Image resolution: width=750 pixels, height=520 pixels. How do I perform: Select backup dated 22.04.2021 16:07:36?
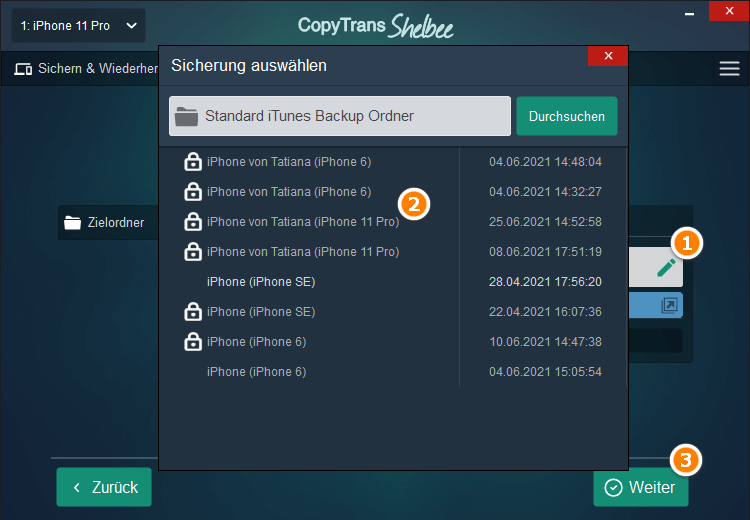tap(393, 312)
